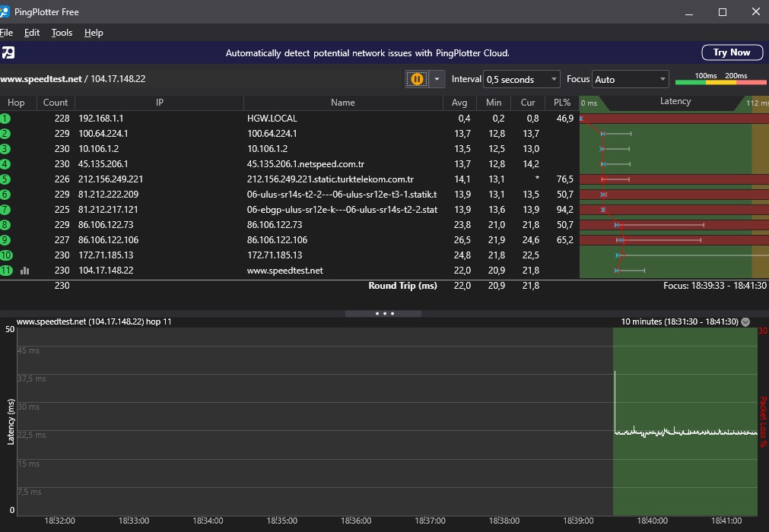Screen dimensions: 769x532
Task: Click the IP column header
Action: click(160, 103)
